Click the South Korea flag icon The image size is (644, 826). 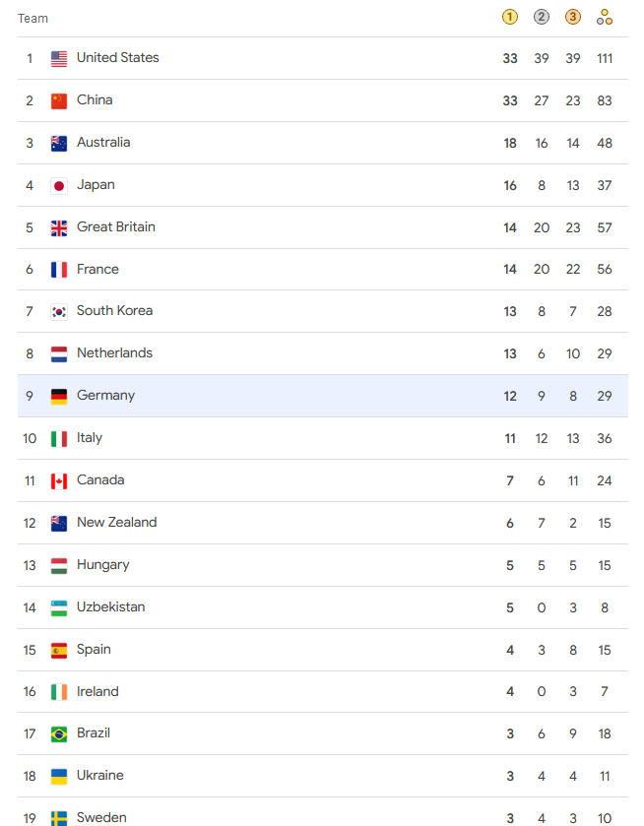point(59,311)
